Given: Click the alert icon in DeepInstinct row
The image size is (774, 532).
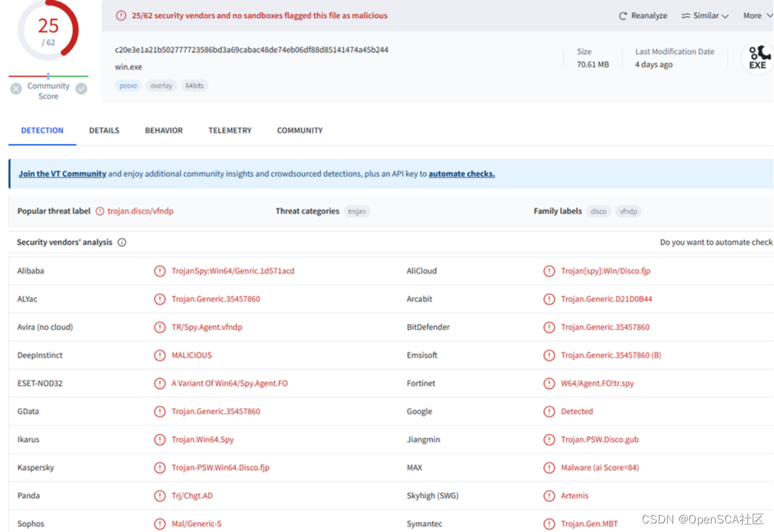Looking at the screenshot, I should 159,355.
